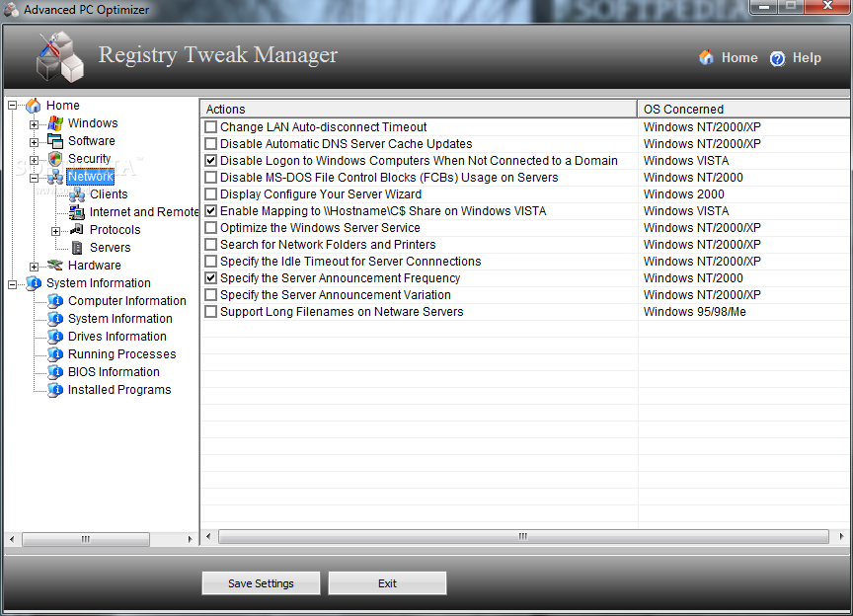Check Display Configure Your Server Wizard

coord(211,194)
